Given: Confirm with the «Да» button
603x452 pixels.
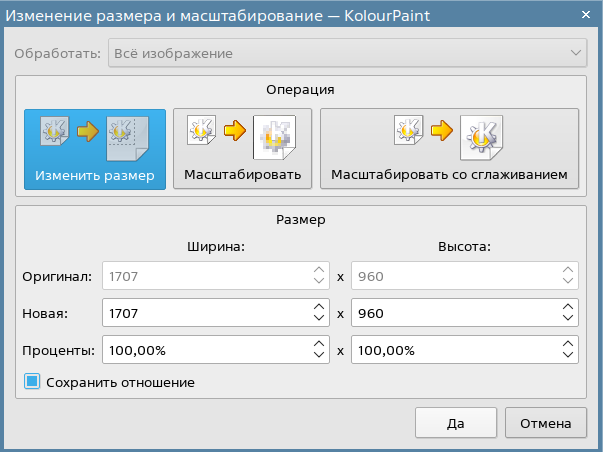Looking at the screenshot, I should point(456,423).
